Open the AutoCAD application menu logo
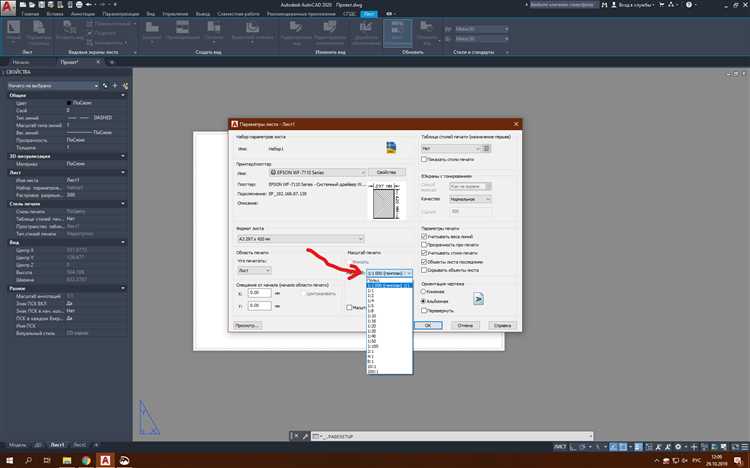 click(8, 7)
